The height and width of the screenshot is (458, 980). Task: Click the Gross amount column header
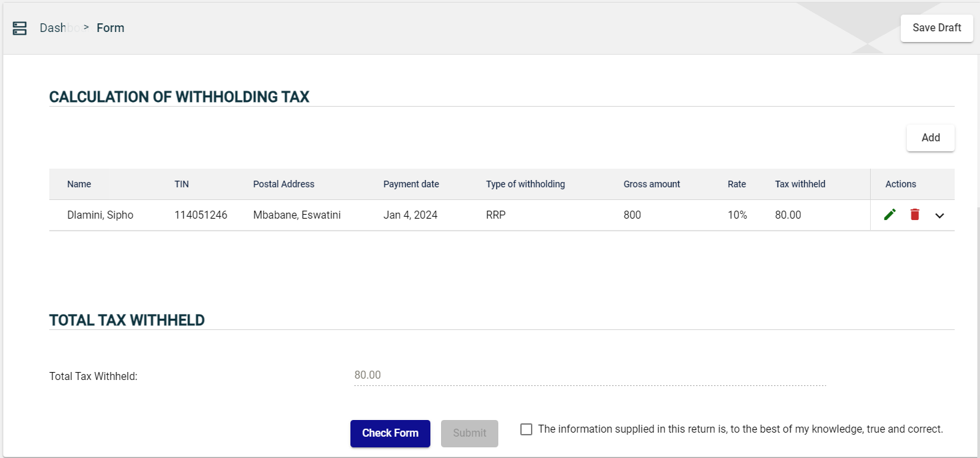pyautogui.click(x=652, y=184)
